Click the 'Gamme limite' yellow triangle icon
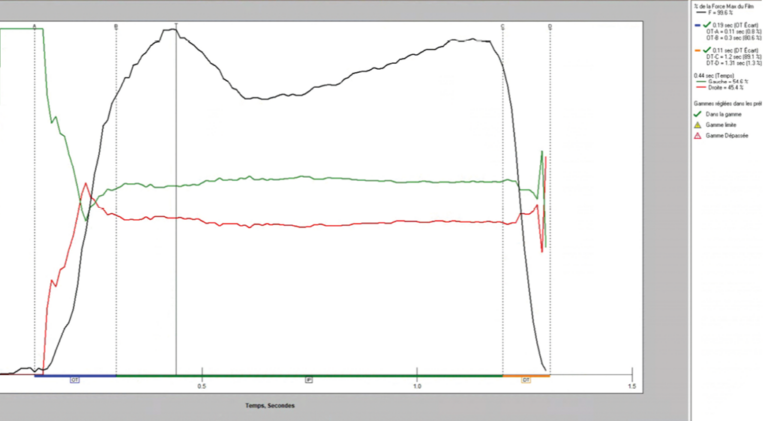The image size is (768, 421). [698, 125]
